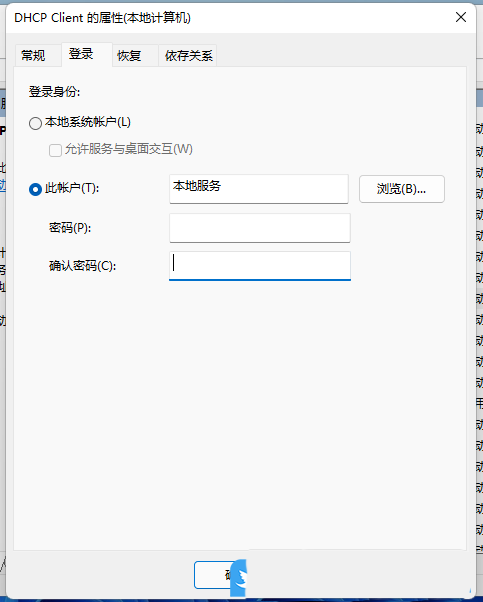
Task: Click the 密码(P): text label
Action: pyautogui.click(x=70, y=228)
